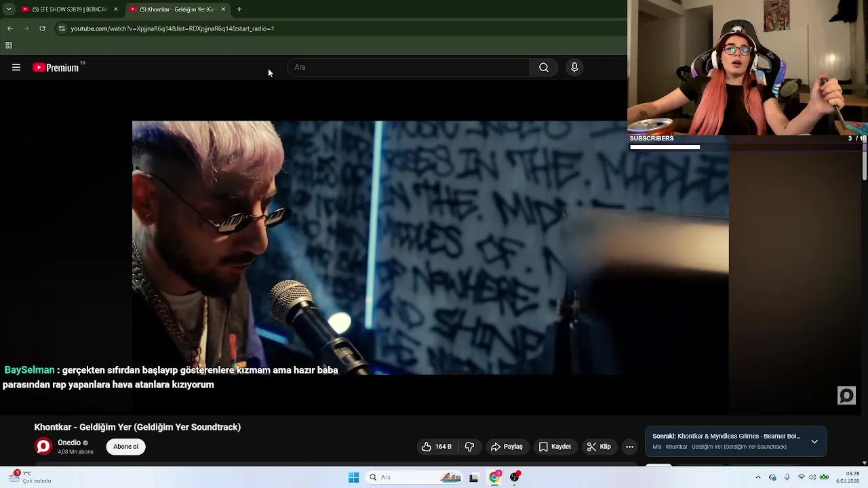
Task: Like the video with 164 B thumbs up
Action: pos(436,447)
